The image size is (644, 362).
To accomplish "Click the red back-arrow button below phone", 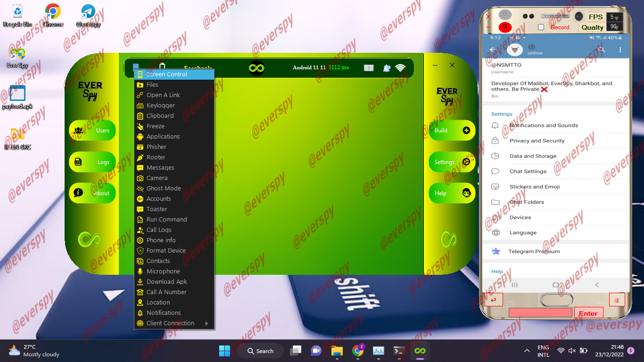I will point(494,299).
